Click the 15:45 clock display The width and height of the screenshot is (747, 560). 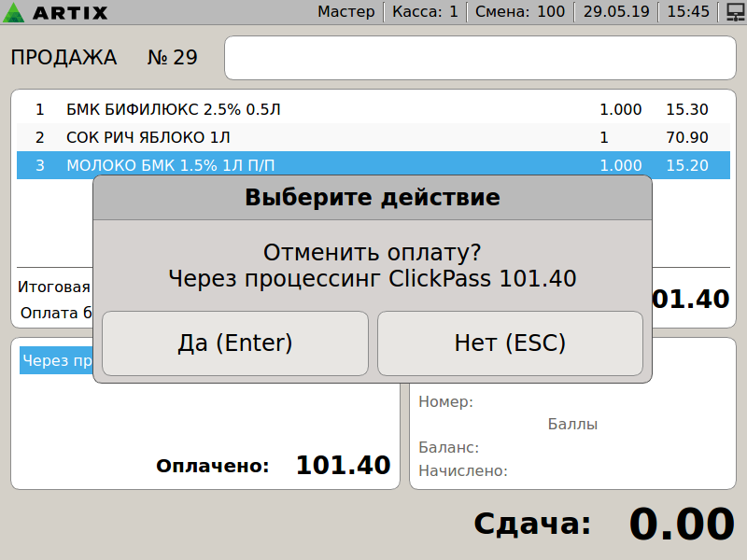click(688, 12)
